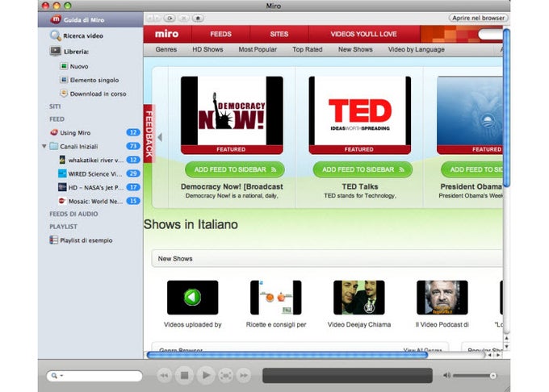549x392 pixels.
Task: Open TED Talks title link
Action: [x=360, y=187]
